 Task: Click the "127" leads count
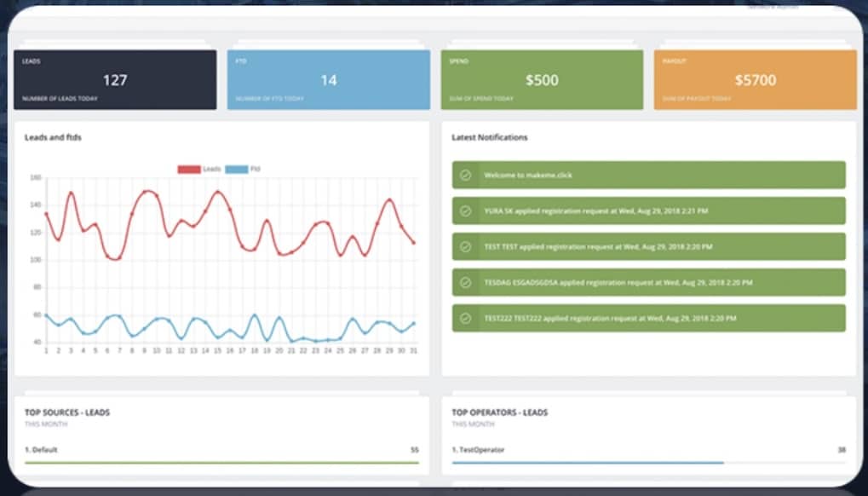[115, 80]
